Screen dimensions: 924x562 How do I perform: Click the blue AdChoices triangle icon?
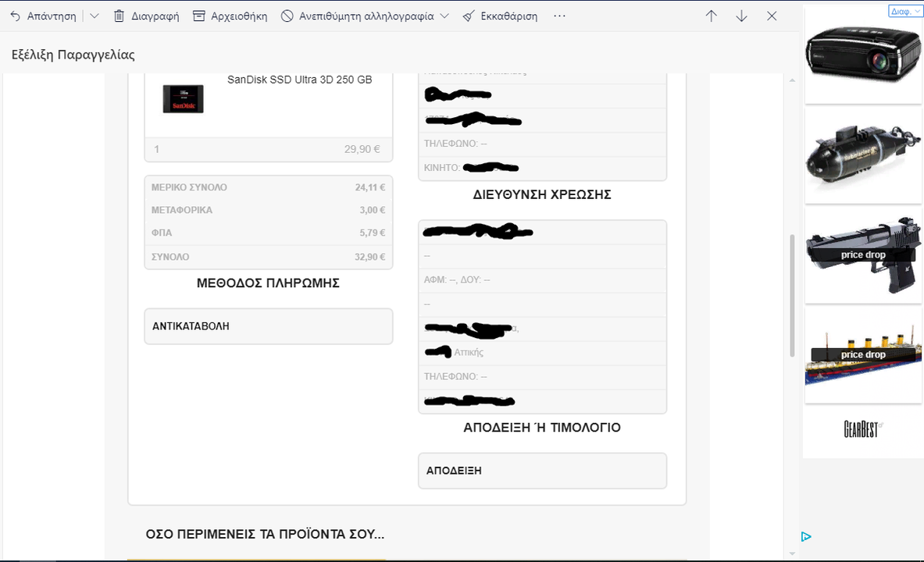[806, 536]
